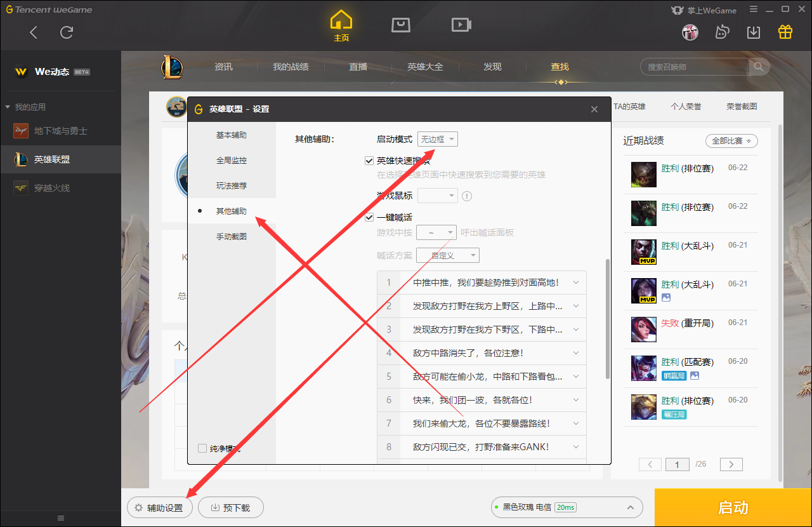Open the 启动模式 无边框 dropdown

coord(438,139)
